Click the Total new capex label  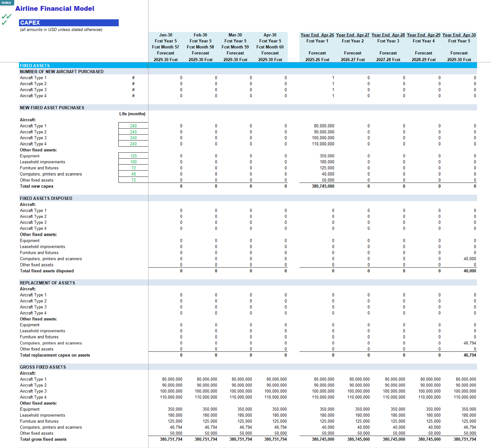click(36, 186)
